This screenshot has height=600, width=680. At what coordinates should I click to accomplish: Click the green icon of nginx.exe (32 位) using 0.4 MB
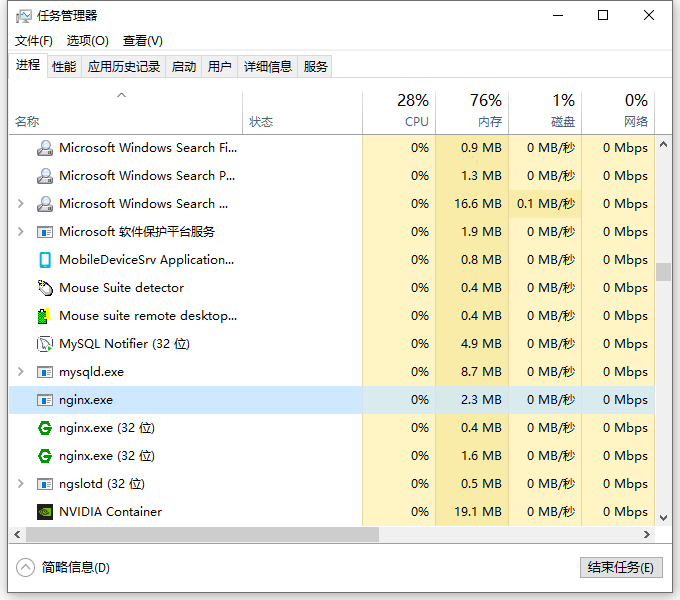[x=45, y=428]
